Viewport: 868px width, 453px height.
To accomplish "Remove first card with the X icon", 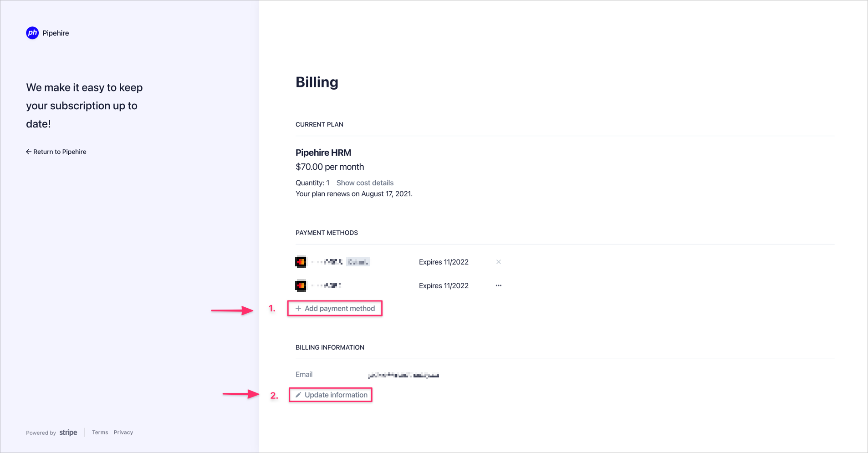I will coord(499,262).
